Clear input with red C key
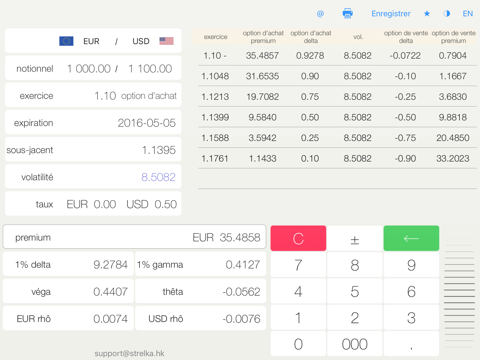Viewport: 480px width, 360px height. pos(298,238)
